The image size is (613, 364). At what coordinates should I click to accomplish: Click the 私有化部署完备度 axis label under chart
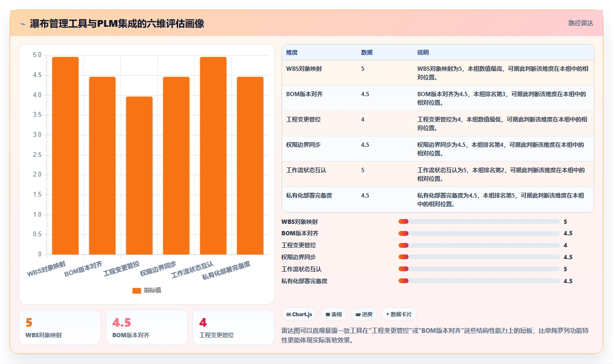(226, 271)
